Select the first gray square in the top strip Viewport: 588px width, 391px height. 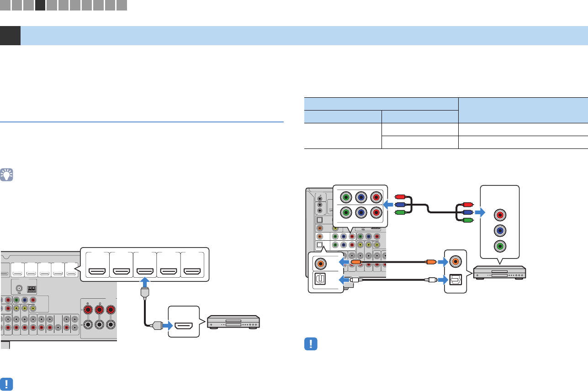(5, 5)
